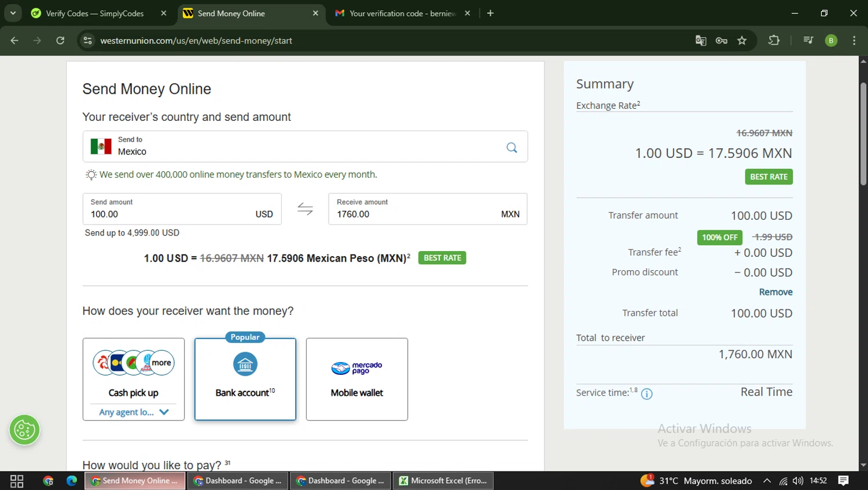Click the Exchange Rate heading in Summary

608,105
